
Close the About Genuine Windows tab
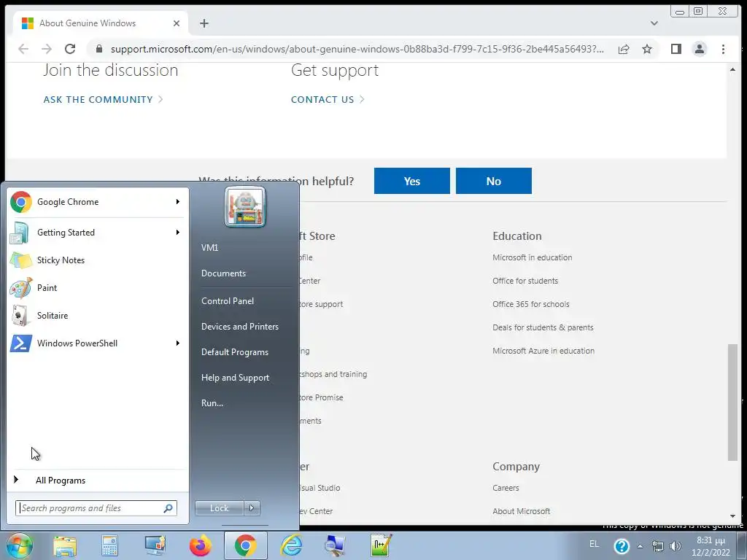(x=177, y=23)
